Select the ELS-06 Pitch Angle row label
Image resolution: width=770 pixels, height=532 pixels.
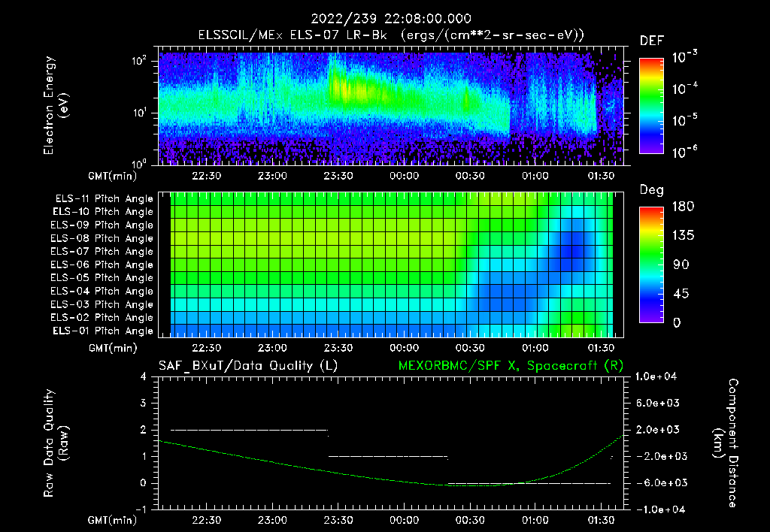tap(102, 264)
